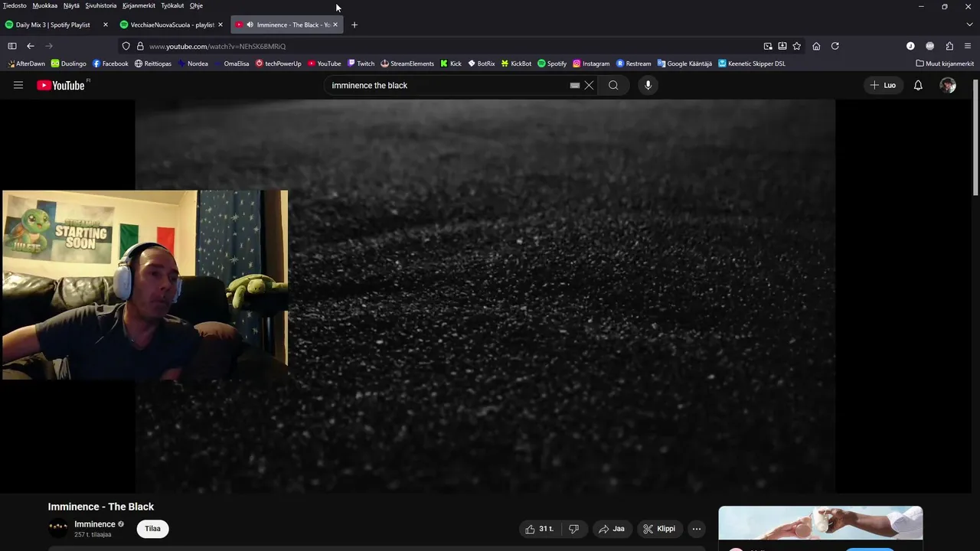
Task: Open the account avatar menu
Action: pyautogui.click(x=948, y=85)
